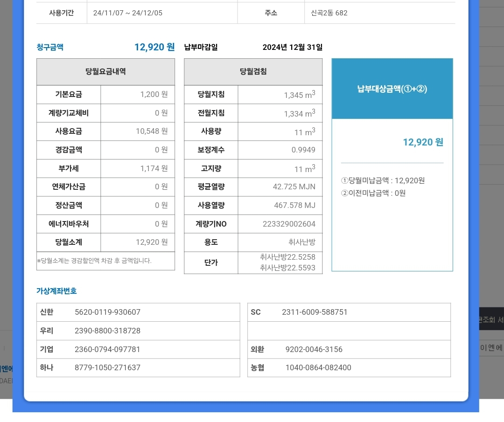Click the Shinhan virtual account number 5620-0119-930607
This screenshot has width=504, height=422.
click(107, 312)
